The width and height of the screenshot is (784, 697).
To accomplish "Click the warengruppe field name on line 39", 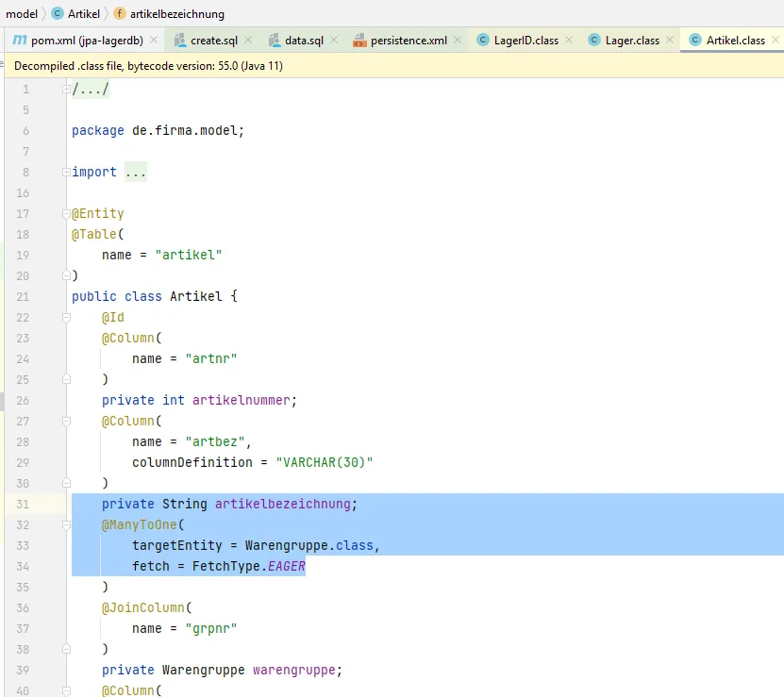I will (x=293, y=670).
